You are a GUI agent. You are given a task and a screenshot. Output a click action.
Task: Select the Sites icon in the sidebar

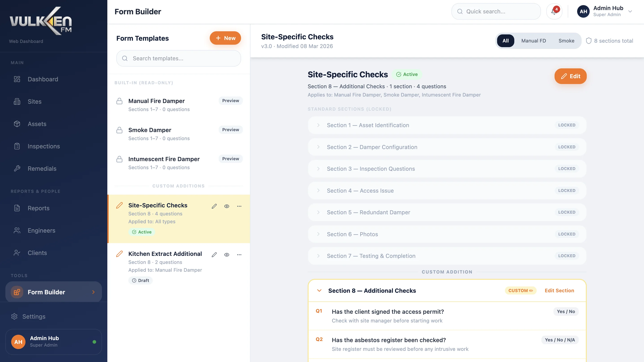(17, 101)
